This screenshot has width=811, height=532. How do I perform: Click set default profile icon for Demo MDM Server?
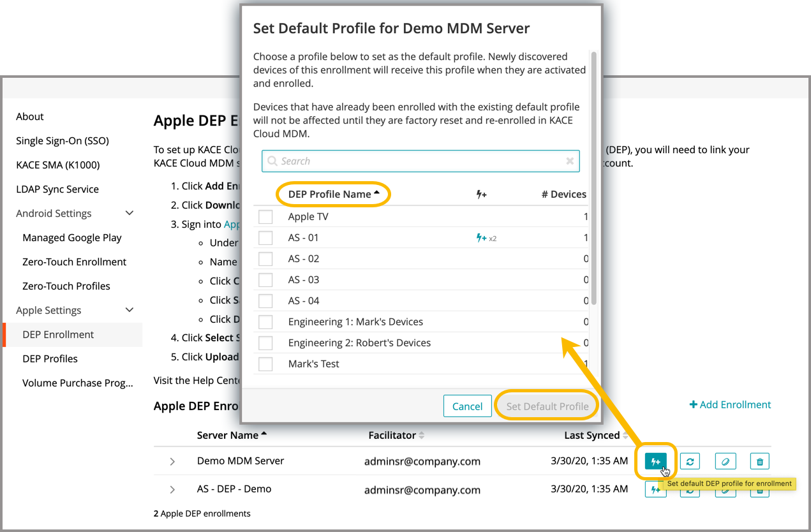(655, 461)
